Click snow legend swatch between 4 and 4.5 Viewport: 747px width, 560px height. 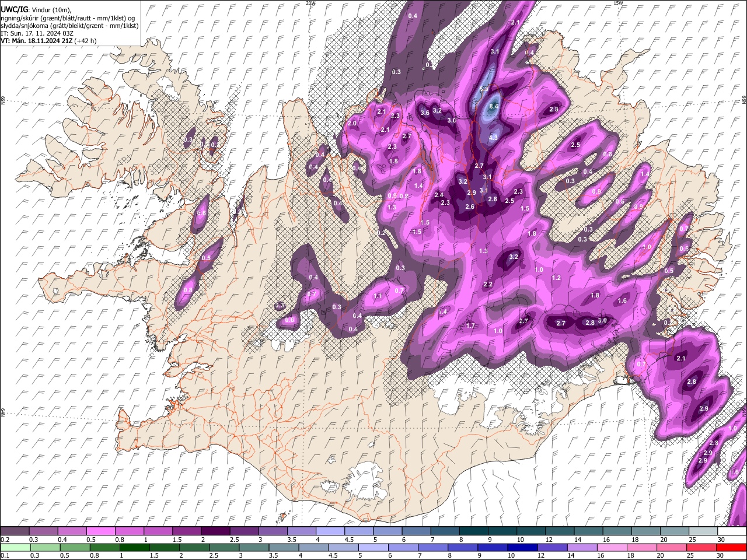[x=330, y=531]
